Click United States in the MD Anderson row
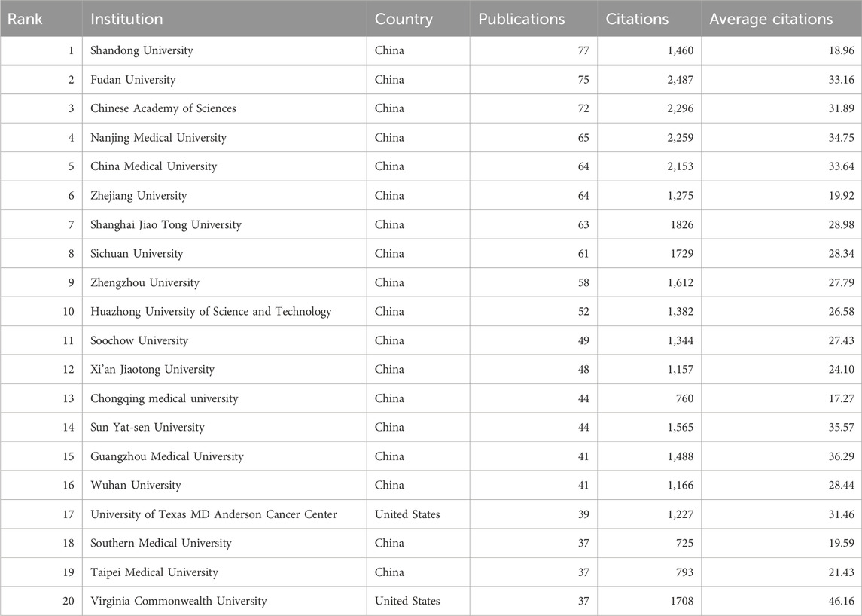The width and height of the screenshot is (862, 616). coord(407,514)
